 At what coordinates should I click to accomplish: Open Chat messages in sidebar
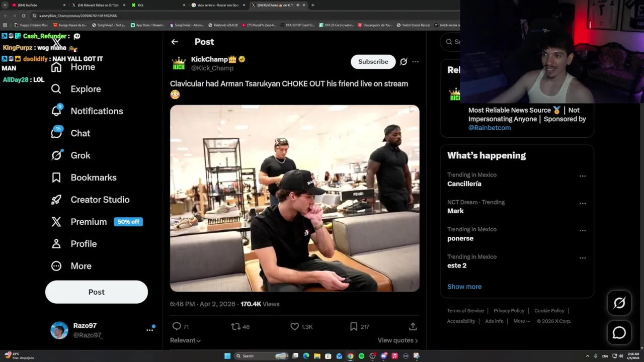click(70, 133)
